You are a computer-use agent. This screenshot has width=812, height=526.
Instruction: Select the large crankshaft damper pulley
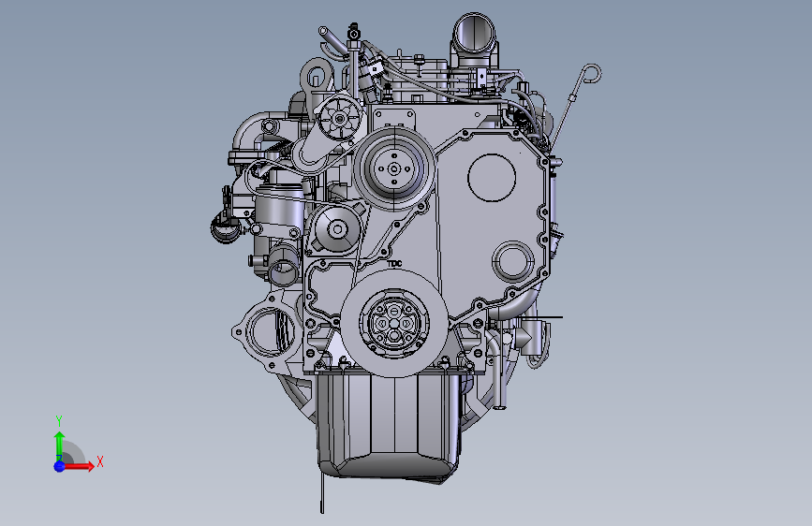(x=394, y=323)
